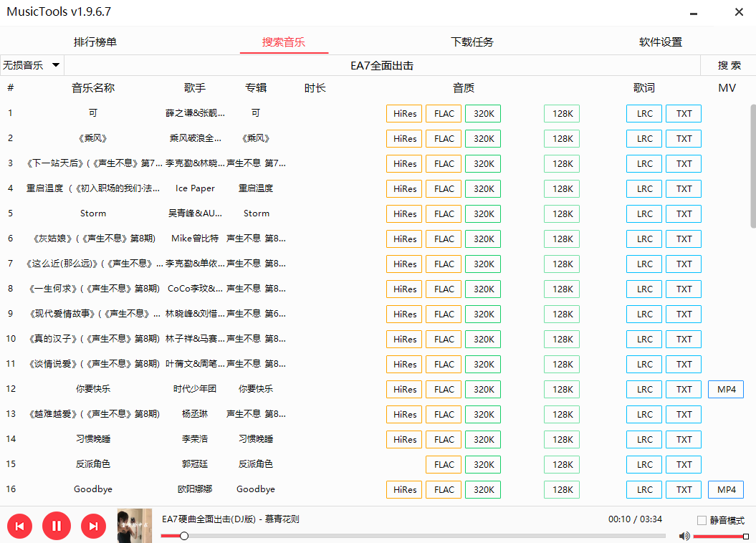Download the LRC lyrics for 习惯晚睡

point(643,439)
